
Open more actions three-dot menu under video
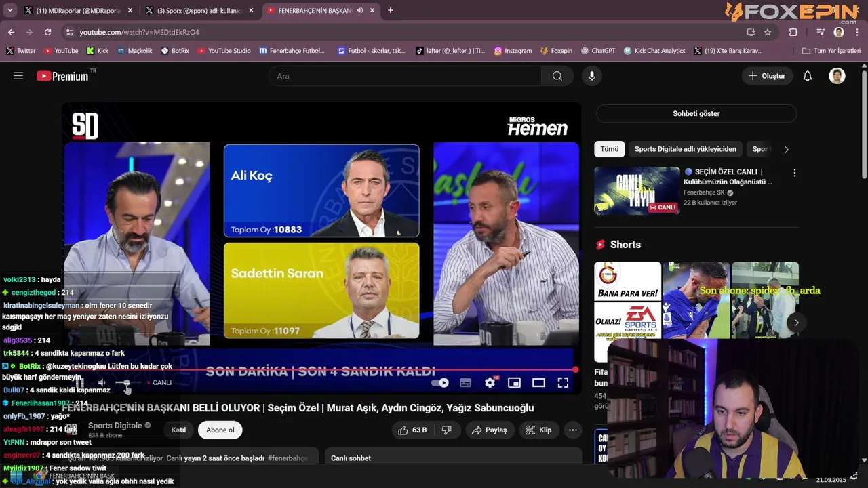click(x=573, y=430)
